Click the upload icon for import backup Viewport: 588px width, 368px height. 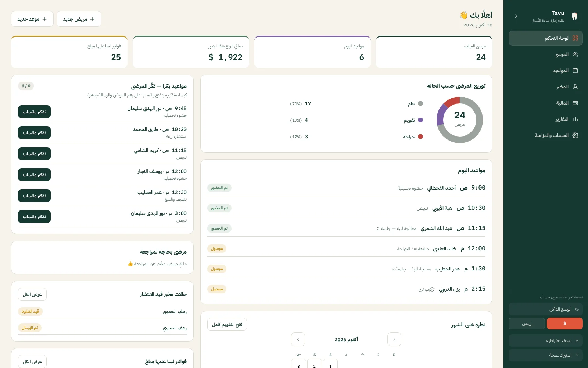(577, 355)
